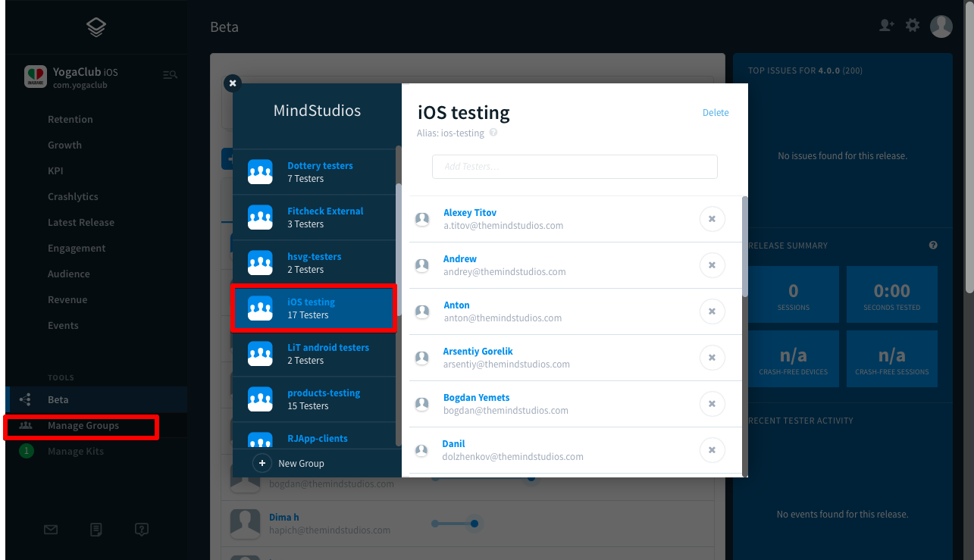
Task: Open the app switcher search icon
Action: coord(171,74)
